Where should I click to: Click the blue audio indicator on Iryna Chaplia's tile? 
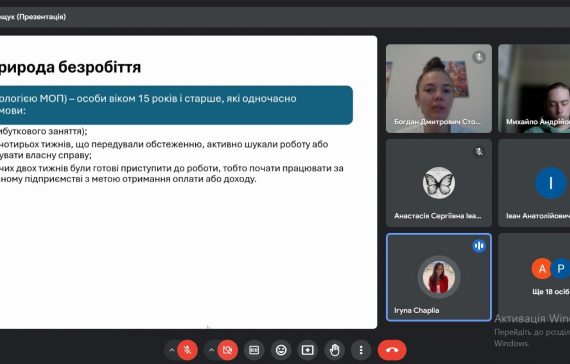(x=479, y=246)
